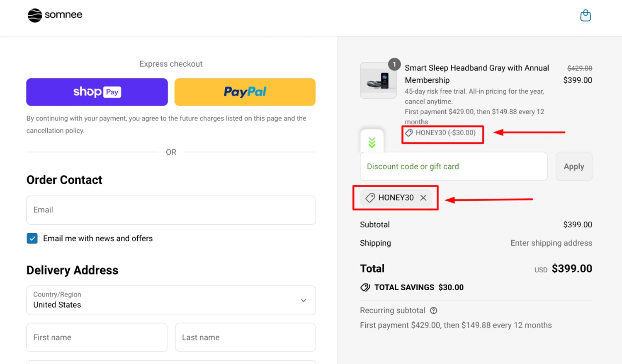Click the HONEY30 applied code chip label

[396, 198]
